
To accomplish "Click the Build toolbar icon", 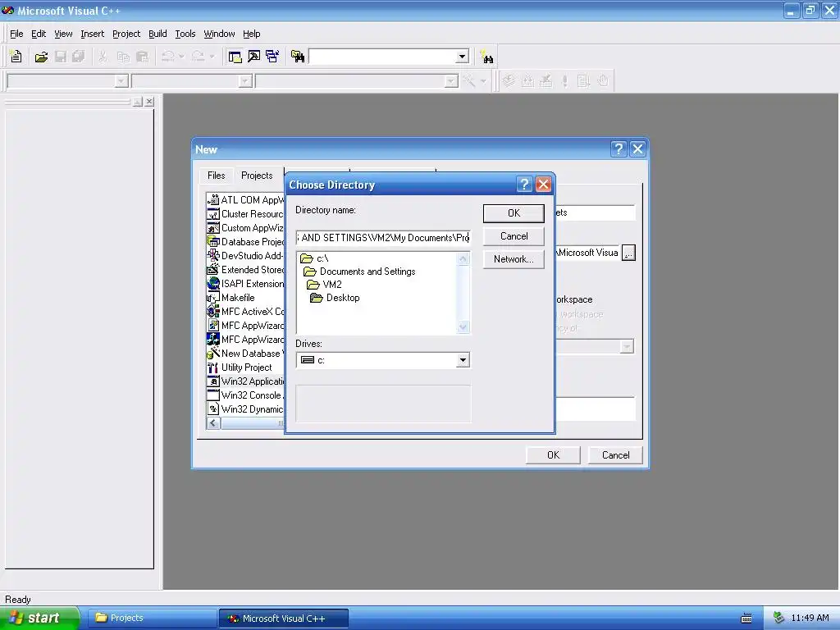I will point(527,81).
